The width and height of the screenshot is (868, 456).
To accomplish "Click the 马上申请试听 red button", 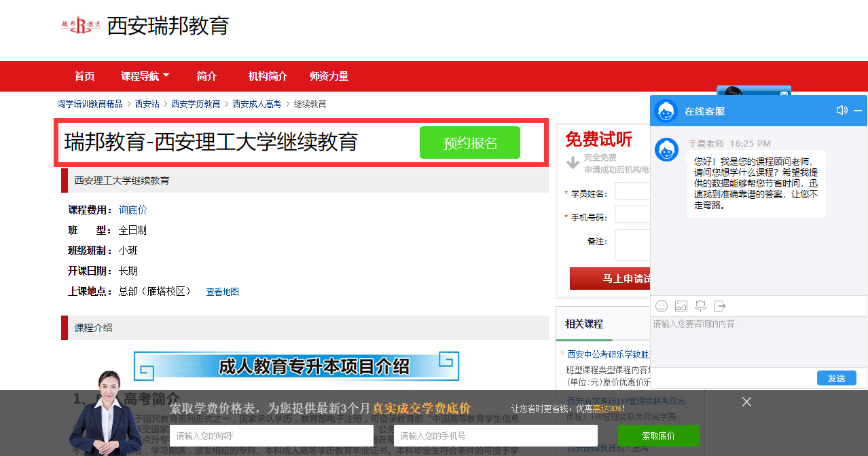I will click(610, 279).
